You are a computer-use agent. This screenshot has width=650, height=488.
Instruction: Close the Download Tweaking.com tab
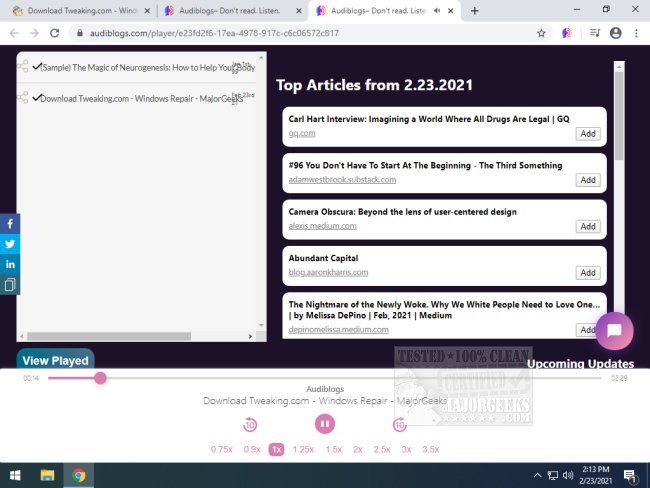[x=147, y=11]
